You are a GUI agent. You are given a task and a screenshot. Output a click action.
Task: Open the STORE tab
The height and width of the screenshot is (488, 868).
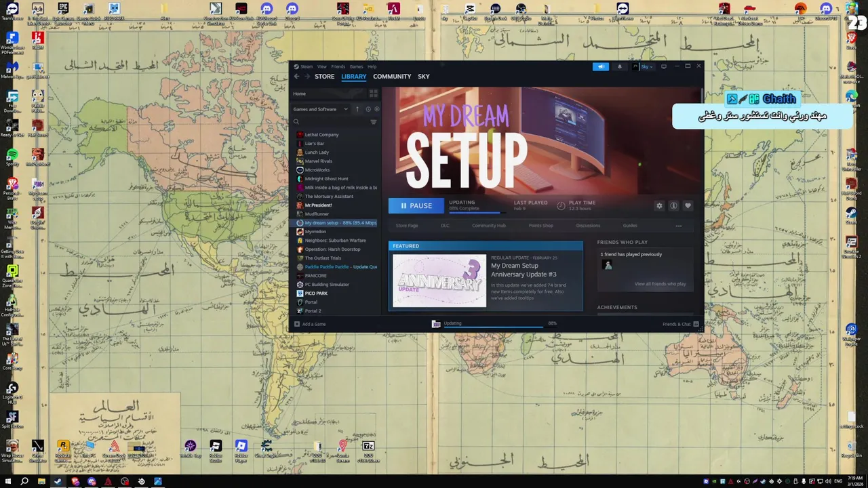coord(324,77)
